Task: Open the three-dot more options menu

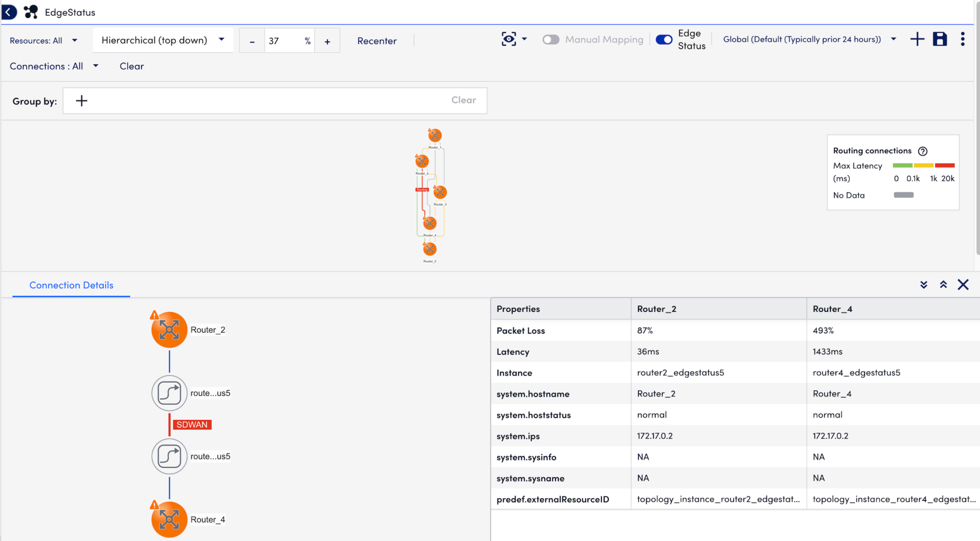Action: click(962, 39)
